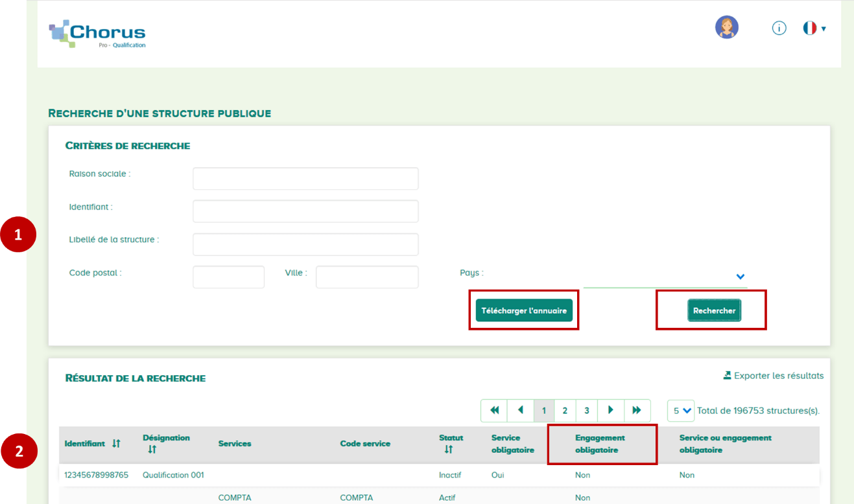
Task: Go to the previous results page
Action: (x=521, y=410)
